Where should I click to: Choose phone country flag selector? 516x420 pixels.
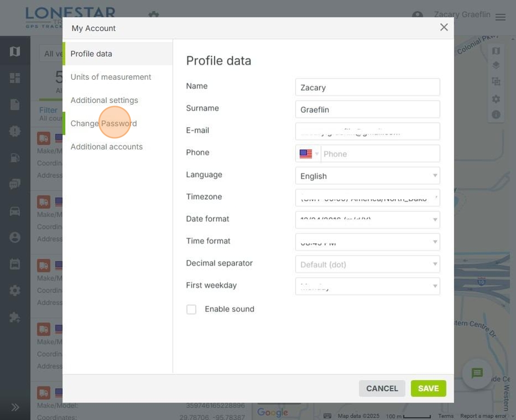(x=308, y=154)
